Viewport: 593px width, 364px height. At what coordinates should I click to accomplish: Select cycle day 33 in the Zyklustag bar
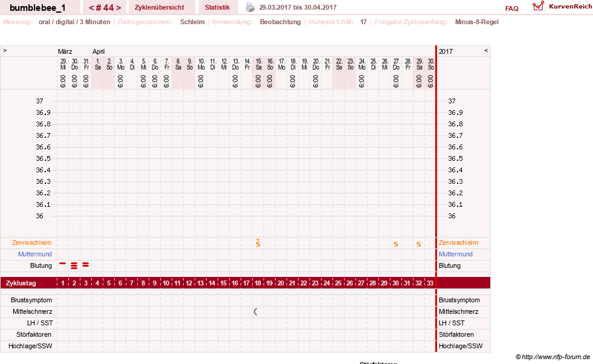tap(430, 283)
